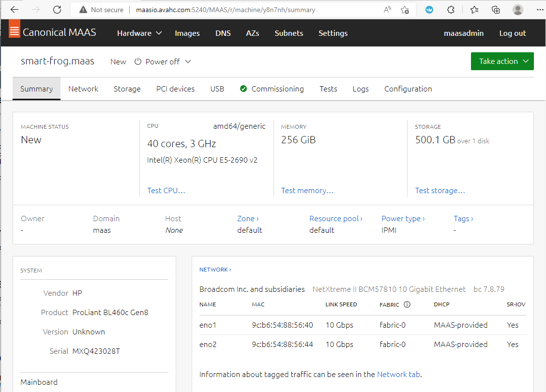Open browser Settings and more menu
546x392 pixels.
pos(539,10)
